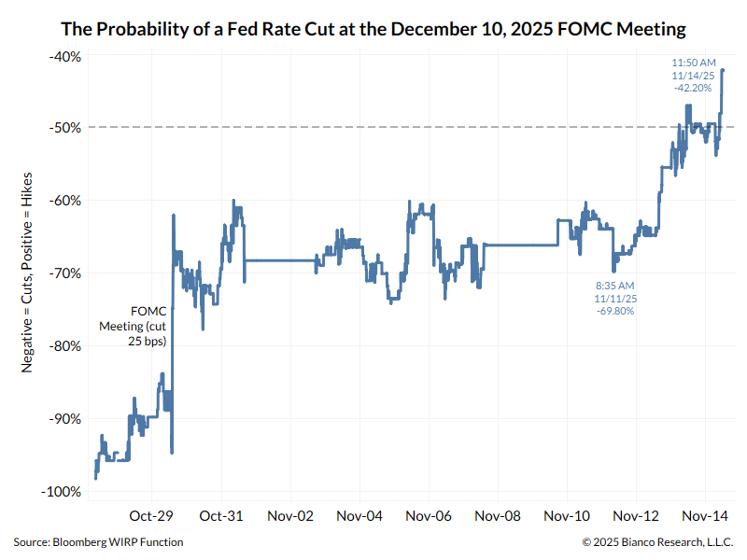The width and height of the screenshot is (747, 560).
Task: Click the © 2025 Bianco Research, L.L.C. credit
Action: coord(657,542)
